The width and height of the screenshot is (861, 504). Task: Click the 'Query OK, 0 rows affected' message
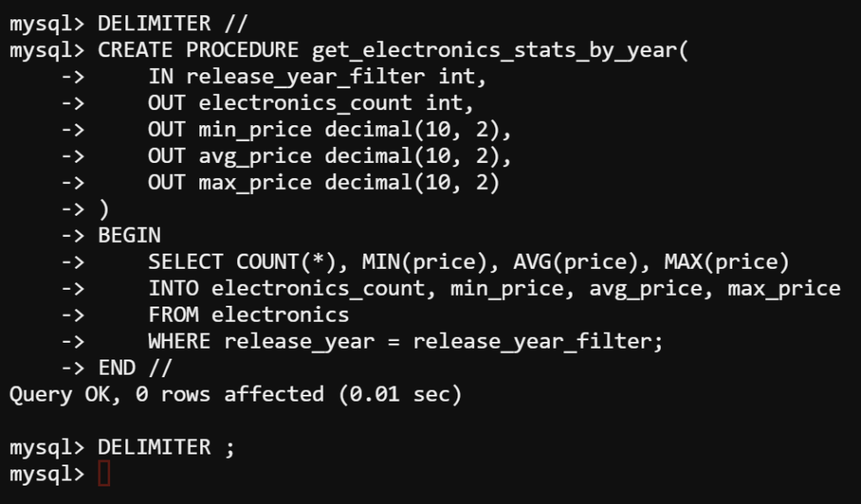166,395
